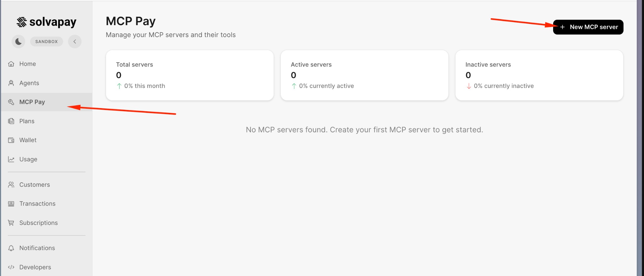
Task: Click the Home house icon
Action: point(11,64)
